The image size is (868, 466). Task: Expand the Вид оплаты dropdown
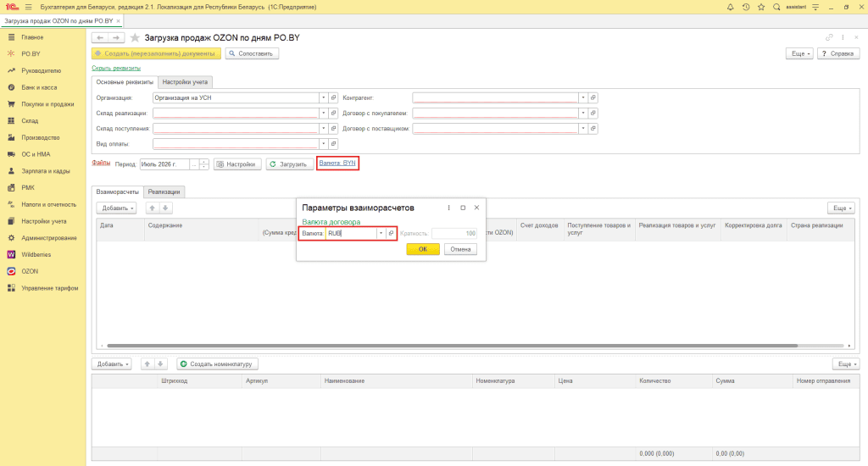[323, 144]
